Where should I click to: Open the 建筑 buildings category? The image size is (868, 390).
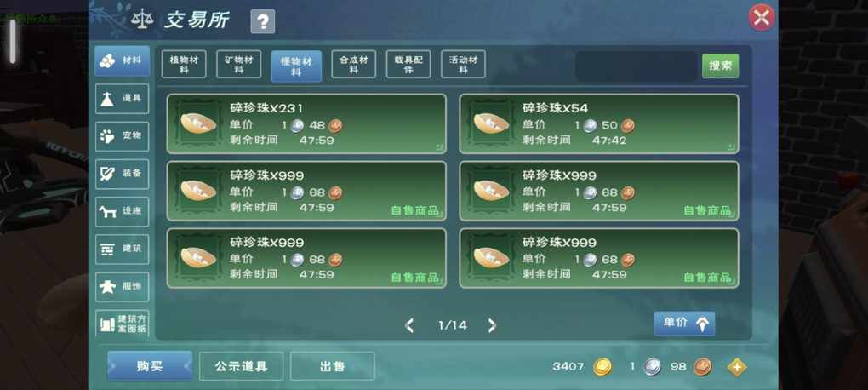click(x=122, y=249)
